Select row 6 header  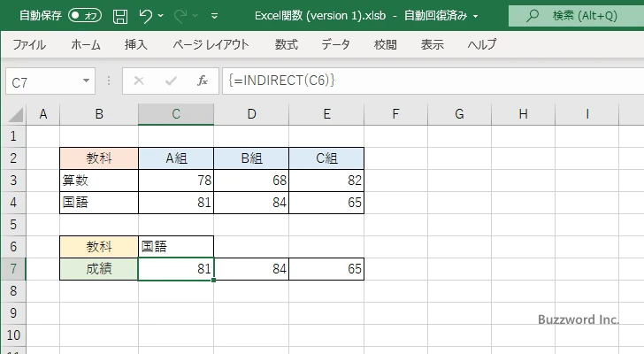[13, 247]
